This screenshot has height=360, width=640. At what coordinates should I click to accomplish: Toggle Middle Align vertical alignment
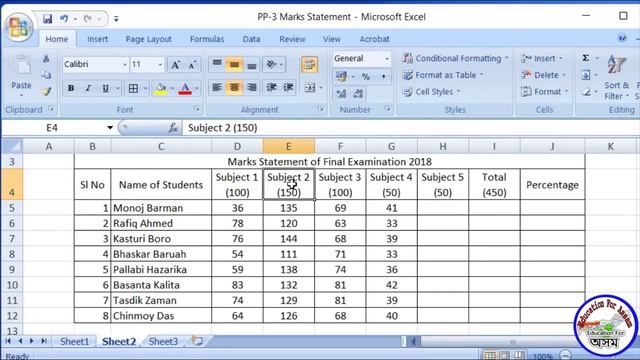234,64
